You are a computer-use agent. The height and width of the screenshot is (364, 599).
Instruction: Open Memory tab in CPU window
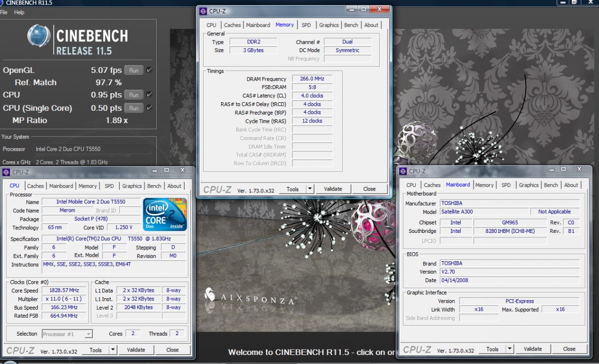click(87, 186)
